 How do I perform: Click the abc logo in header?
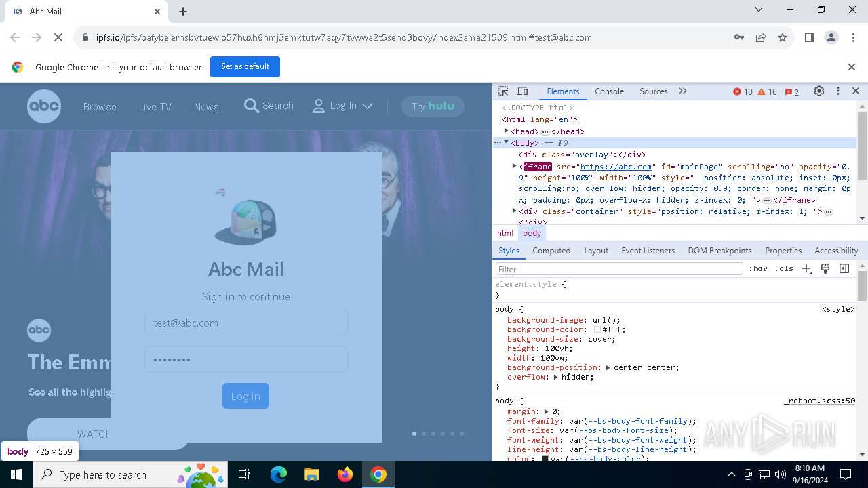[44, 106]
